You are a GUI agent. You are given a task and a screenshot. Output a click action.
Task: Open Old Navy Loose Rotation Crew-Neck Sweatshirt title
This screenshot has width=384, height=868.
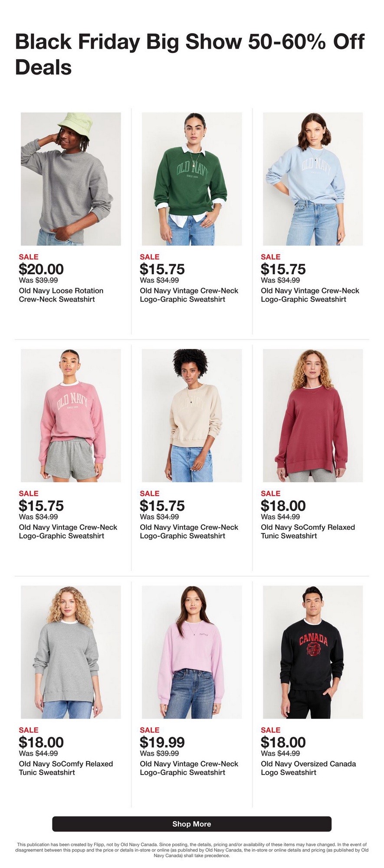click(61, 295)
